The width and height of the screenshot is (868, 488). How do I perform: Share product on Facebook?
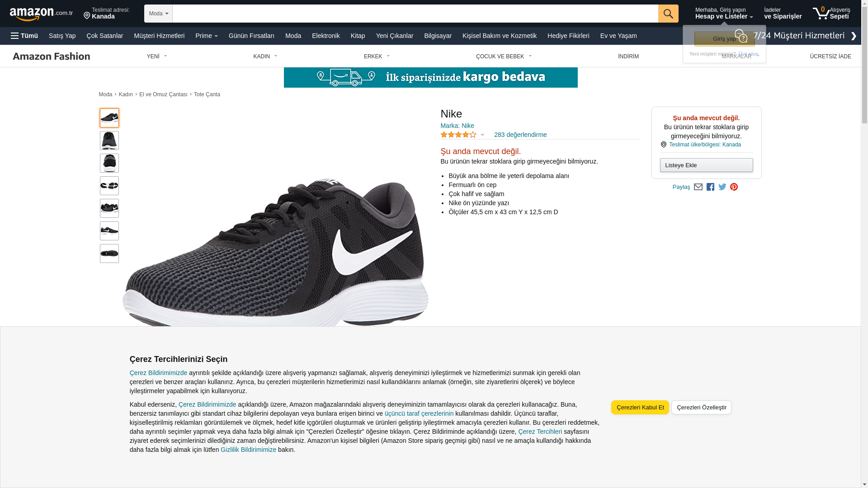[710, 187]
